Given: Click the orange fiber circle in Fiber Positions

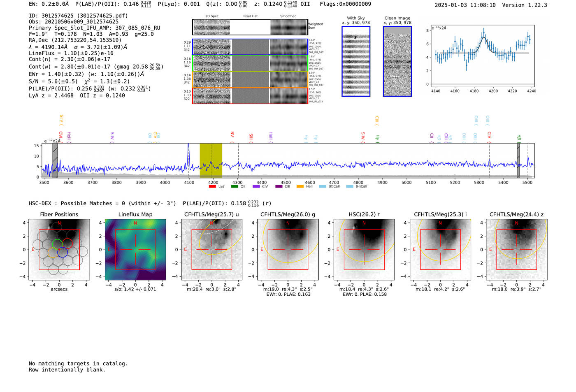Looking at the screenshot, I should pos(53,252).
